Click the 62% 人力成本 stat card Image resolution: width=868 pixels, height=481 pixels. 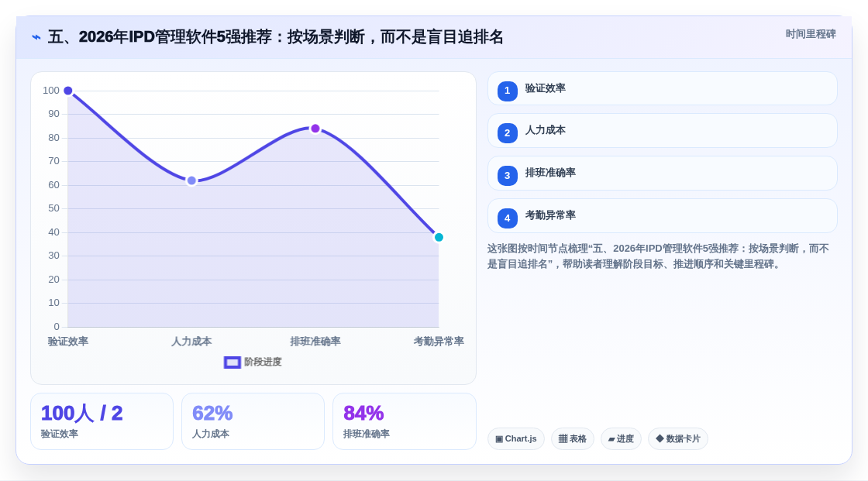tap(253, 421)
